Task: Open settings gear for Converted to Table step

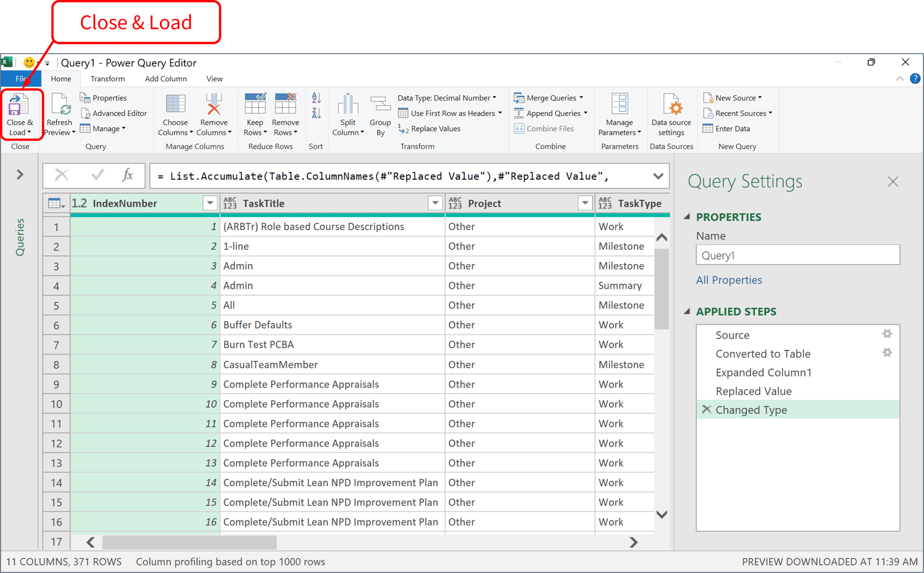Action: coord(887,353)
